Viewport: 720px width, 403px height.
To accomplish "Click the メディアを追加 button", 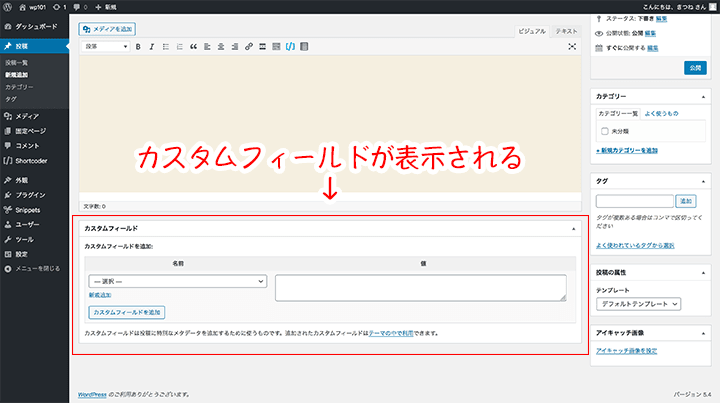I will point(107,29).
